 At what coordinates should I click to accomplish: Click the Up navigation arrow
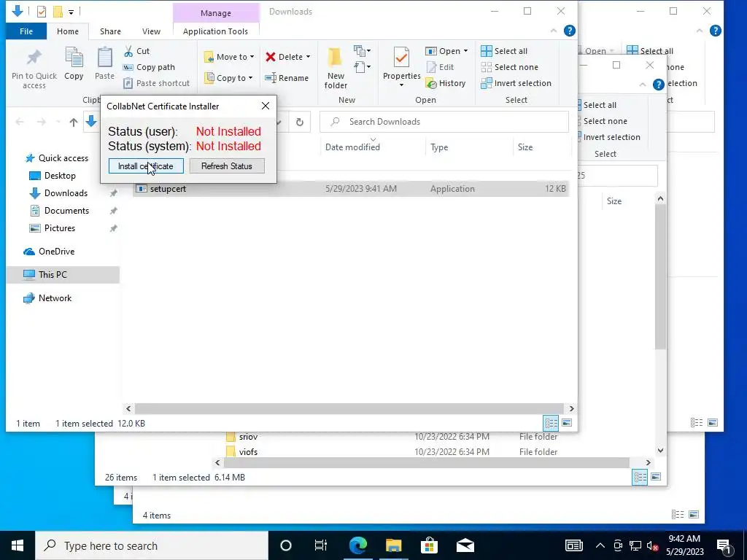[74, 122]
